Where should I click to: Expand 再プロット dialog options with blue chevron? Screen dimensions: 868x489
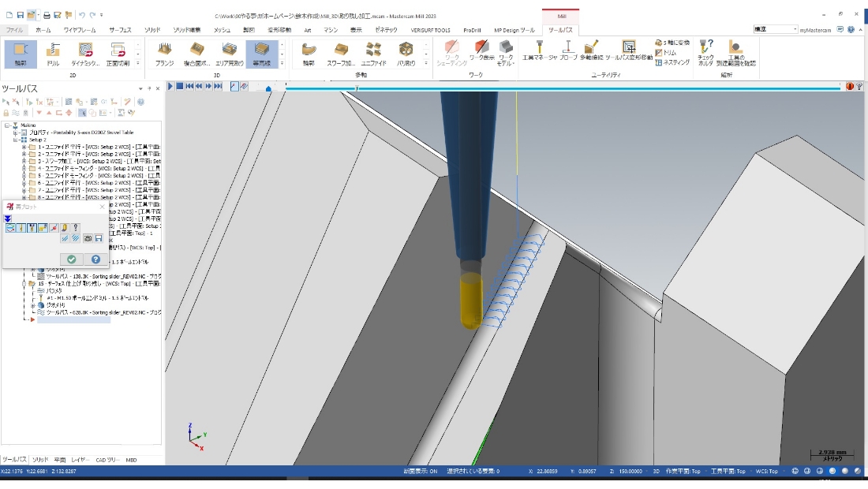click(8, 218)
